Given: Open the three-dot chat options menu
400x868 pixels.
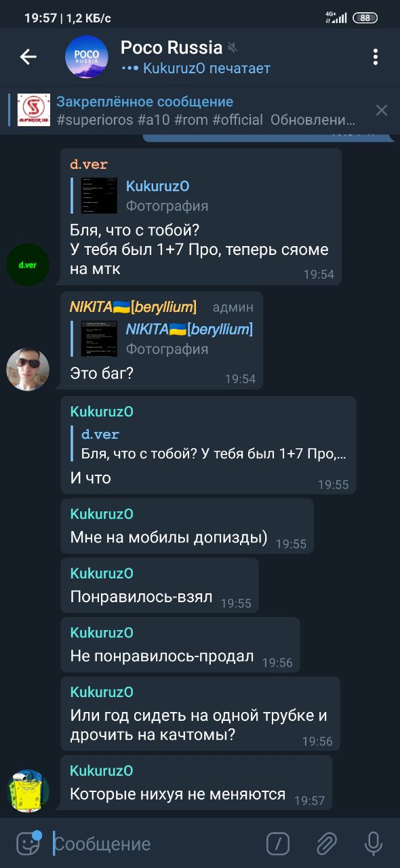Looking at the screenshot, I should click(x=375, y=57).
